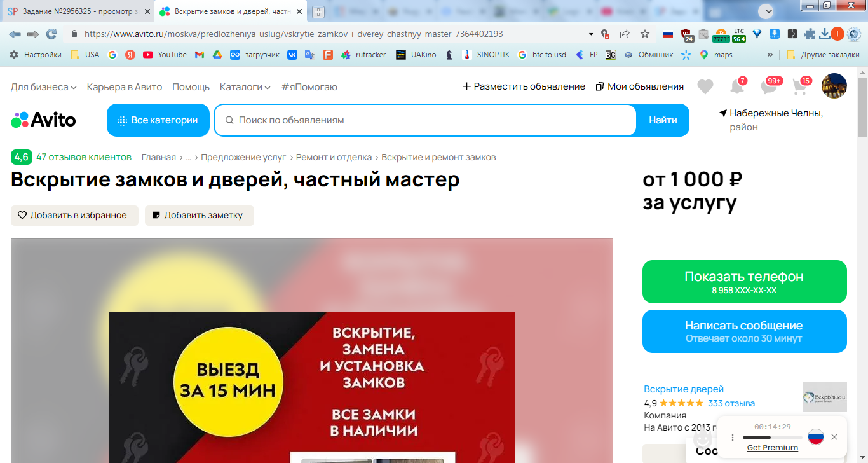This screenshot has width=868, height=463.
Task: Focus «Поиск по объявлениям» search field
Action: click(426, 120)
